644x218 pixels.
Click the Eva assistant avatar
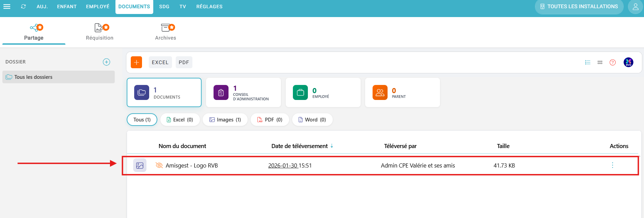(x=628, y=62)
